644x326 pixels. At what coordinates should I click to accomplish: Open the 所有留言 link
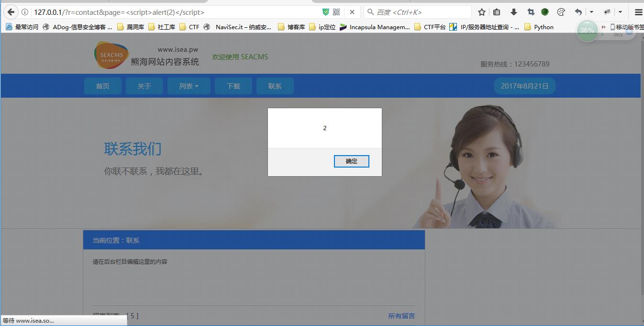click(x=401, y=316)
